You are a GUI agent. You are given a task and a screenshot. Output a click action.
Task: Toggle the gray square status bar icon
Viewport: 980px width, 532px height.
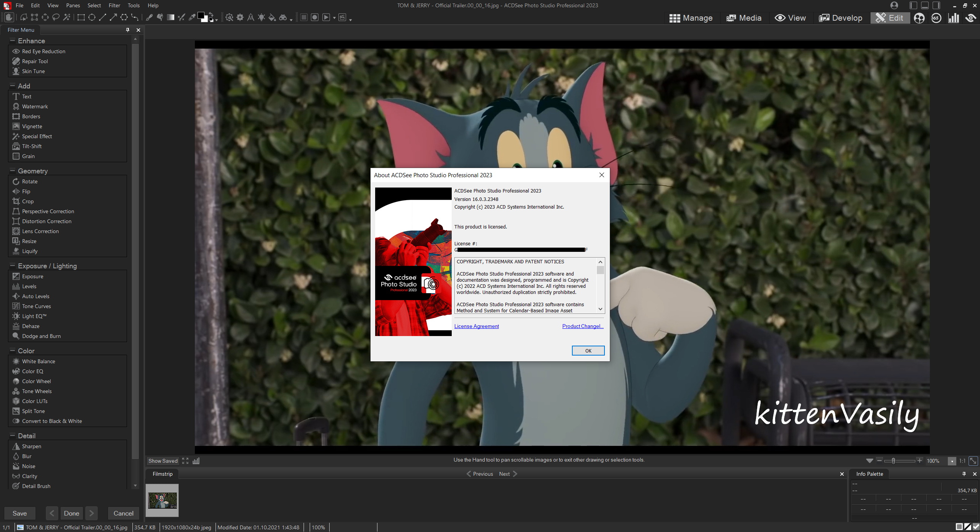(x=959, y=527)
